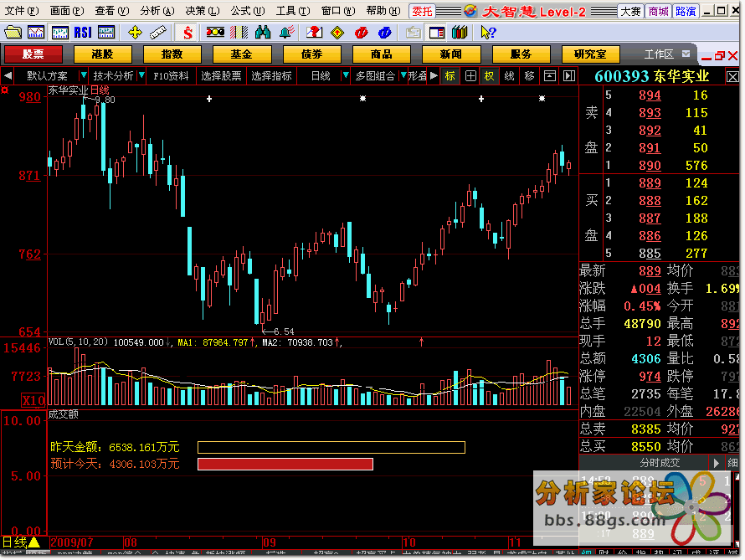Click the F10资料 button

coord(171,76)
